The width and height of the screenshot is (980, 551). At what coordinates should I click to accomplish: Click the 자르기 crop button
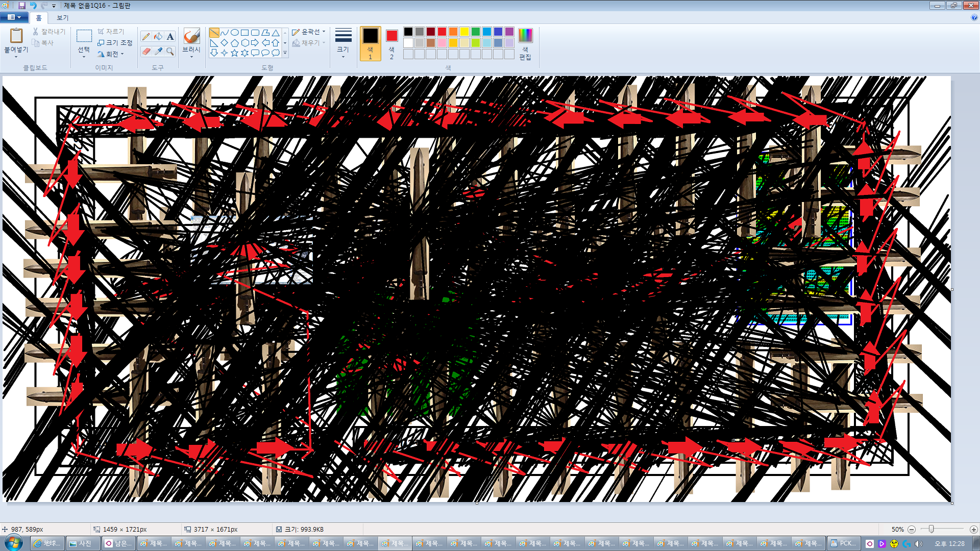tap(111, 32)
